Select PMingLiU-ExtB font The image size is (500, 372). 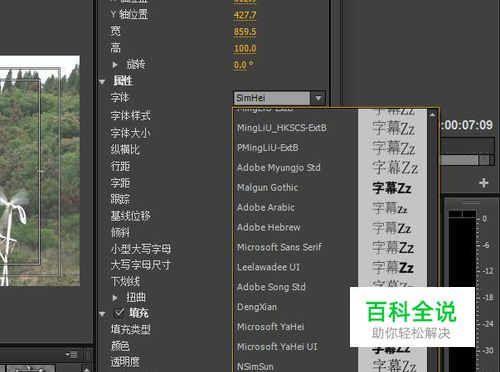click(x=268, y=148)
